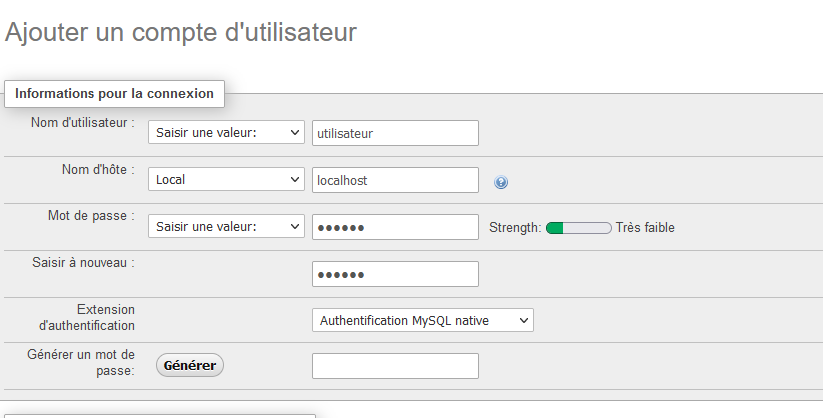Viewport: 823px width, 418px height.
Task: Open the username type dropdown
Action: [x=226, y=133]
